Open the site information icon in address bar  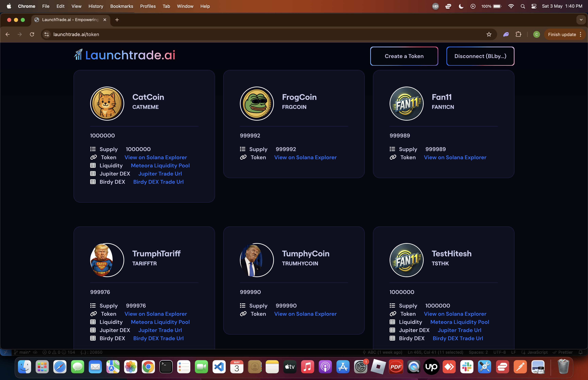[x=47, y=34]
